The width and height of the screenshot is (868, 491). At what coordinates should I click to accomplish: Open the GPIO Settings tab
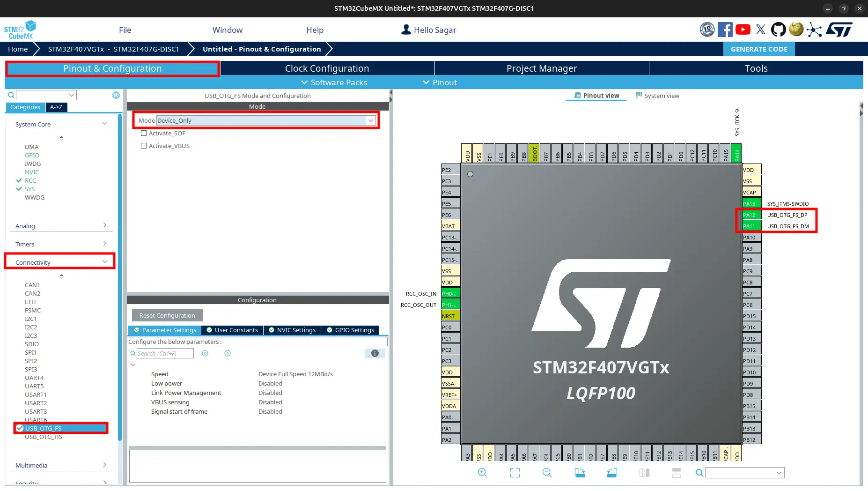[350, 330]
